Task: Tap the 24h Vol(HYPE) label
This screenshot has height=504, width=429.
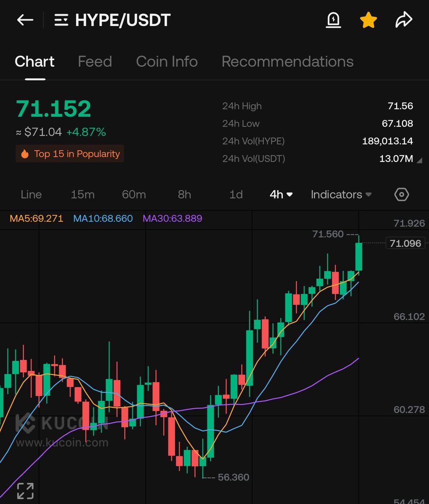Action: point(254,141)
